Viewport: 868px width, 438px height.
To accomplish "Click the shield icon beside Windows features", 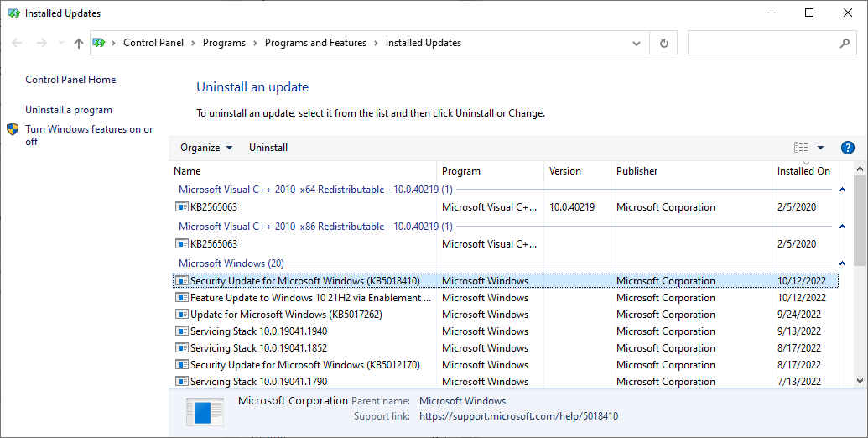I will (x=13, y=129).
